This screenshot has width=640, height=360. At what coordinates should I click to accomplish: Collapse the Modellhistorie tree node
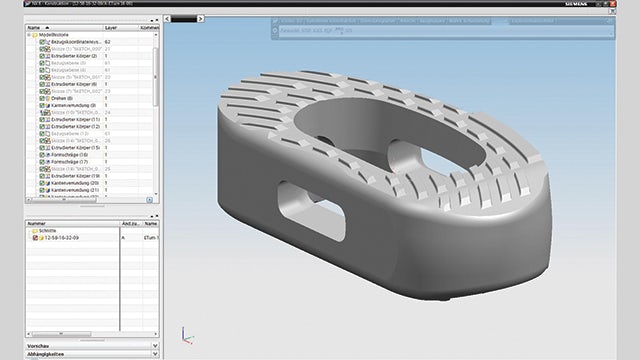[x=29, y=35]
